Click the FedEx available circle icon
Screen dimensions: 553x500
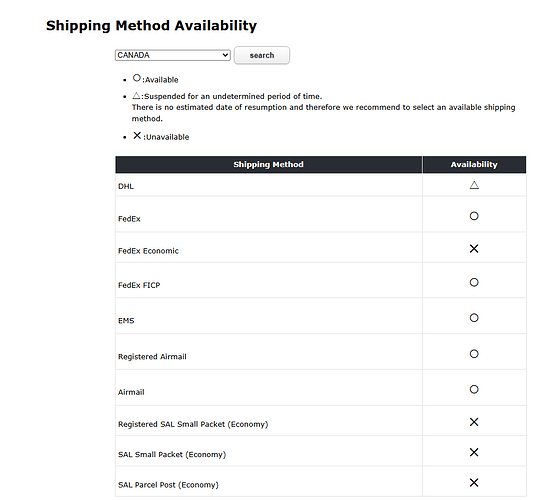pos(474,216)
